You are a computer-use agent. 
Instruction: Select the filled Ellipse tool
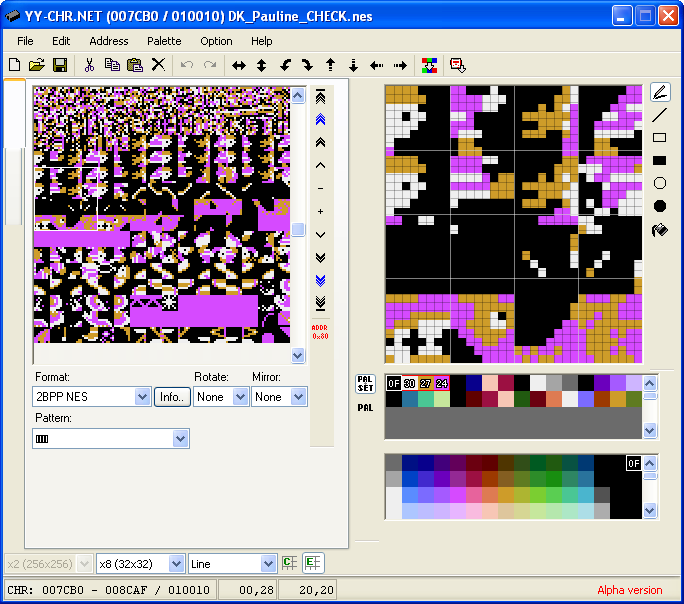click(x=660, y=206)
